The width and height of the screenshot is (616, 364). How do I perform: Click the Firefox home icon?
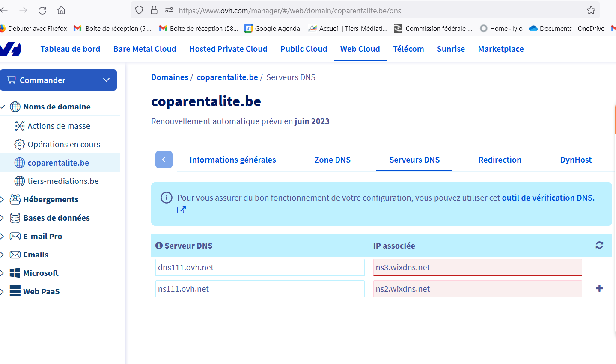click(62, 10)
